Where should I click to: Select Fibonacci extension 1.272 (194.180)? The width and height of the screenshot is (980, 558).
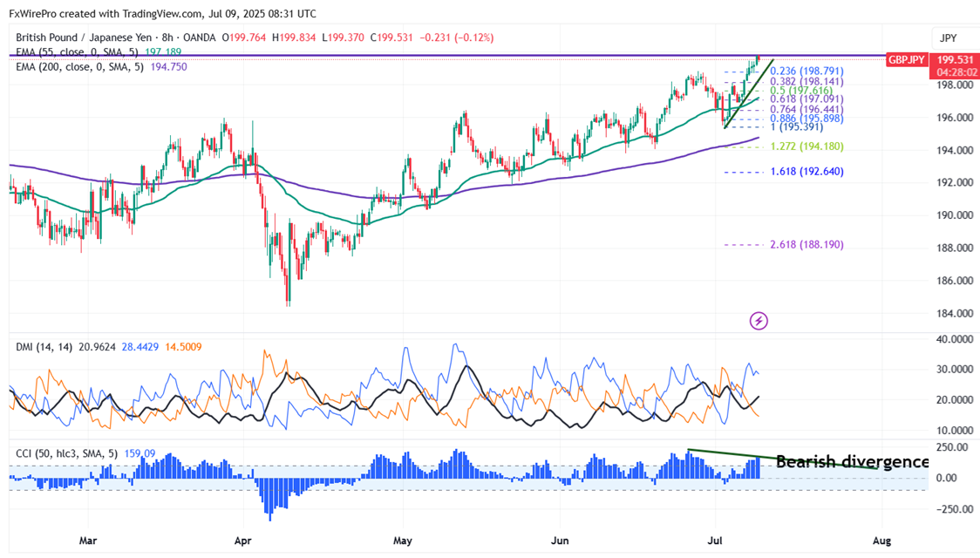click(806, 146)
